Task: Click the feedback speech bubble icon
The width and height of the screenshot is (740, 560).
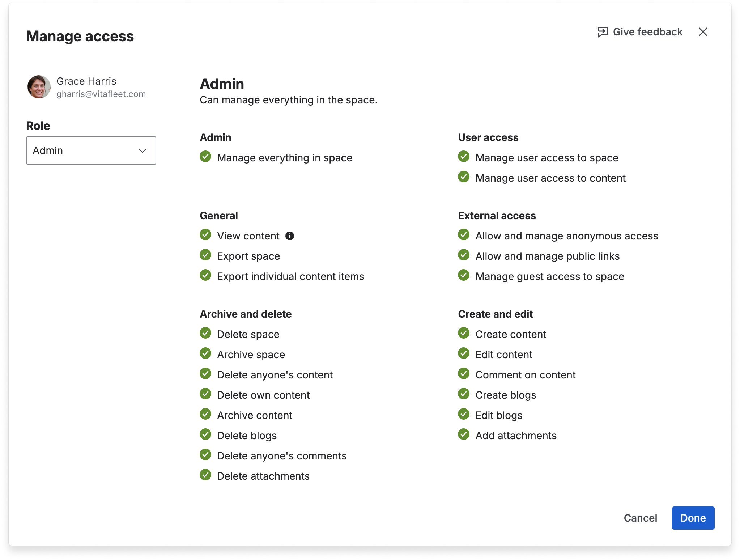Action: [x=602, y=32]
